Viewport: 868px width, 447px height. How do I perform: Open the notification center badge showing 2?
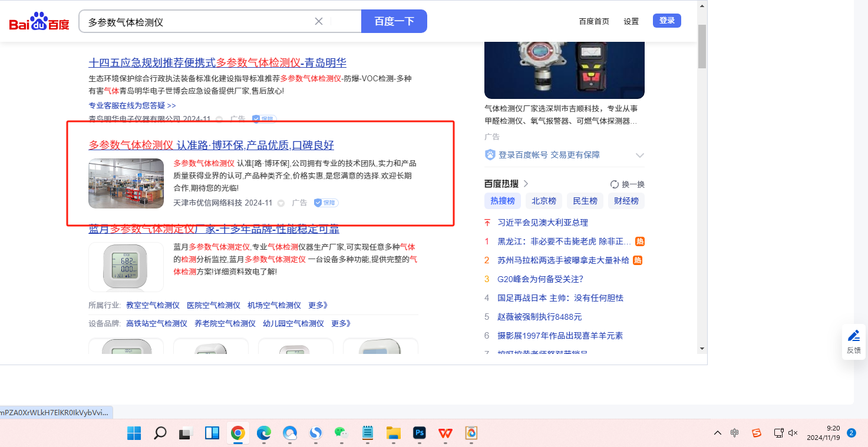[x=852, y=433]
